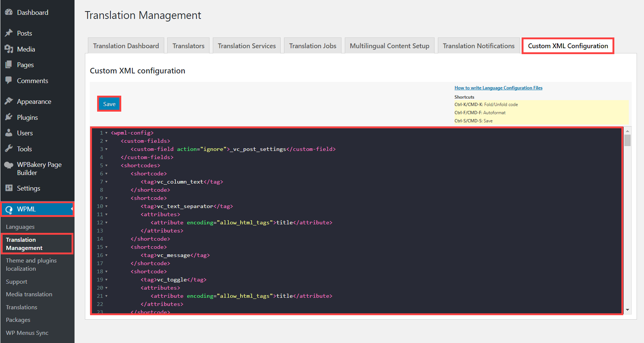Open the Translation Services tab

point(247,46)
